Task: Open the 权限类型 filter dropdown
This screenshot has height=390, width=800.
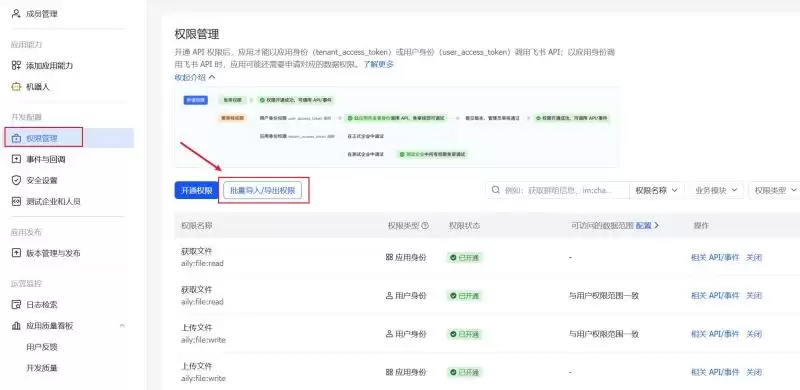Action: click(x=775, y=190)
